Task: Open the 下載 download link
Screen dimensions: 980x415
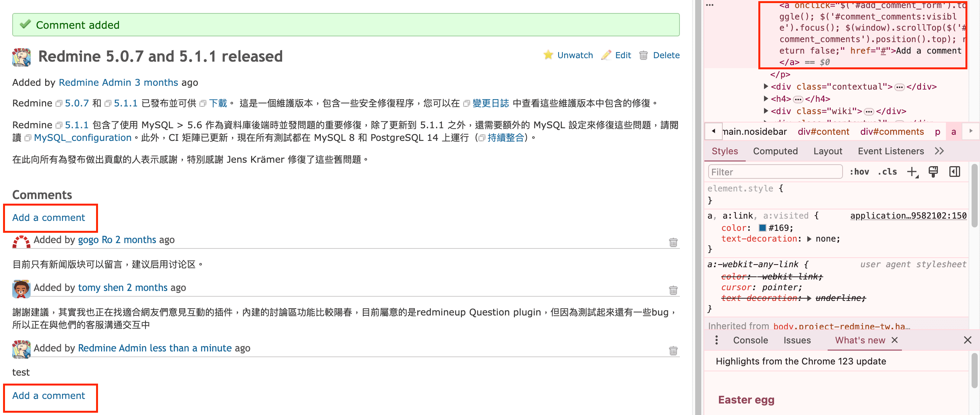Action: click(x=218, y=103)
